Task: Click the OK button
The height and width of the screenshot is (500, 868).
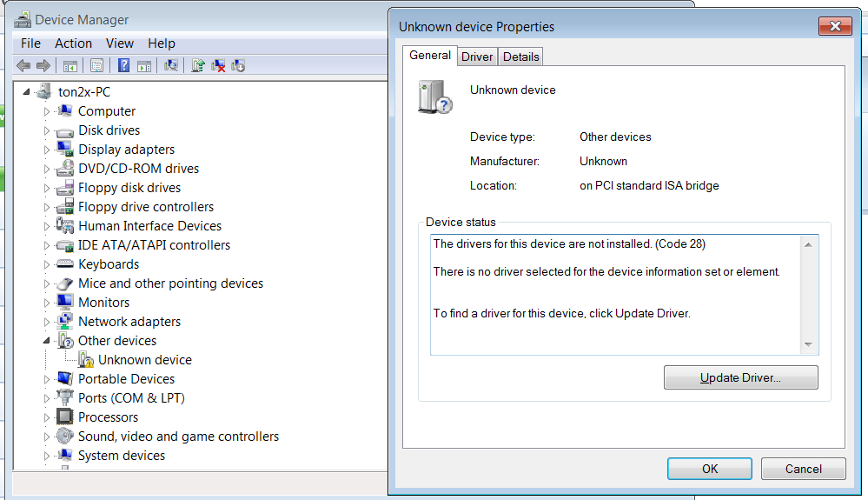Action: (x=710, y=469)
